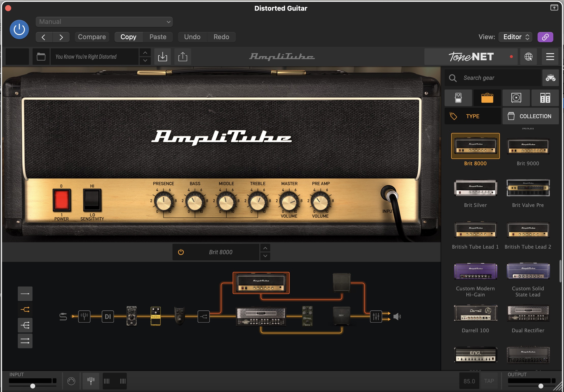
Task: Choose the Brit Valve Pre amp
Action: [x=528, y=188]
